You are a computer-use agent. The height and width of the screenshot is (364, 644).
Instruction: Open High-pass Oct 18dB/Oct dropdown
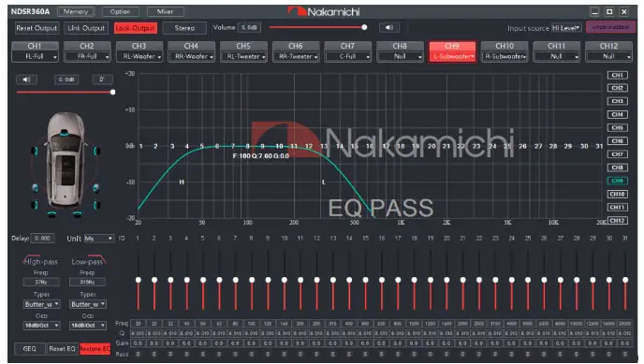[41, 325]
